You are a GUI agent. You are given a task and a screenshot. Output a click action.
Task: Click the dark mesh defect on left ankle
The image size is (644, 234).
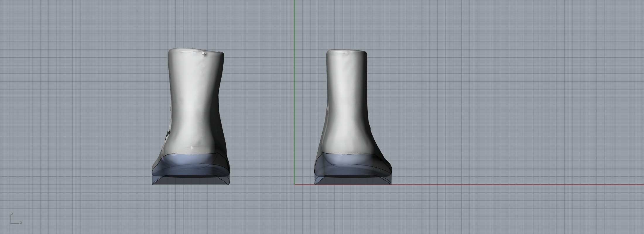pos(167,134)
